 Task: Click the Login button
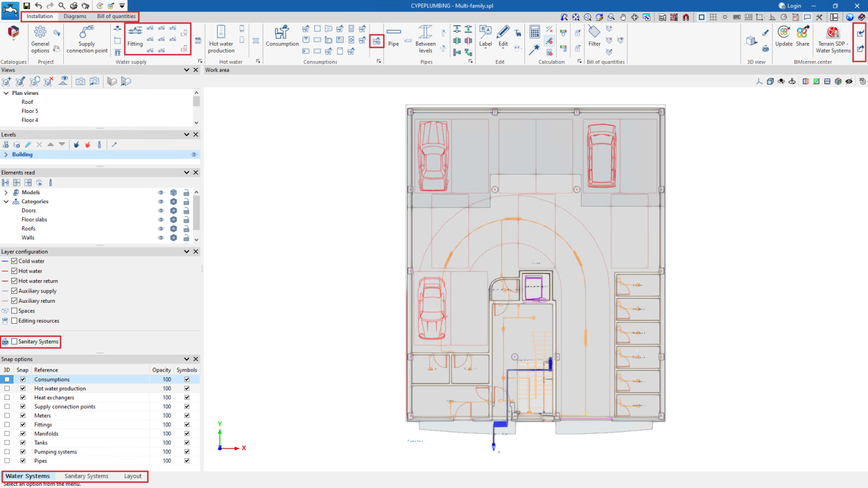[790, 6]
